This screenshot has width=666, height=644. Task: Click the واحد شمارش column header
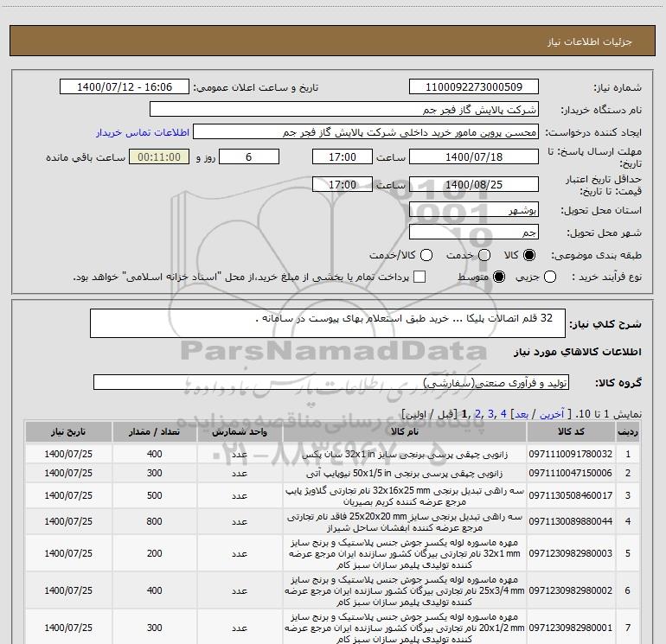240,431
